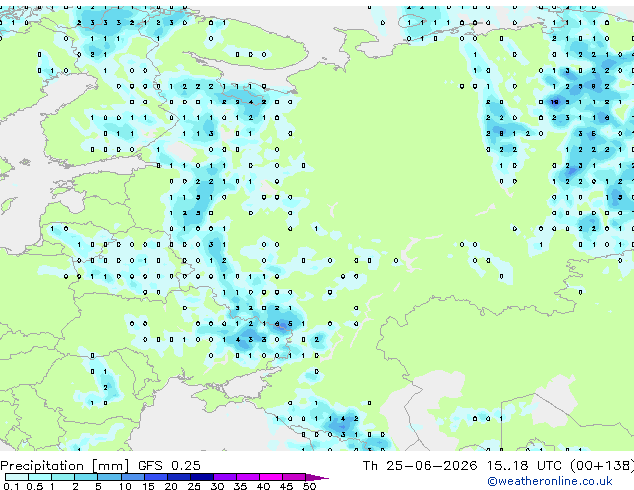Click the legend value label '0.1'
Viewport: 634px width, 490px height.
11,486
